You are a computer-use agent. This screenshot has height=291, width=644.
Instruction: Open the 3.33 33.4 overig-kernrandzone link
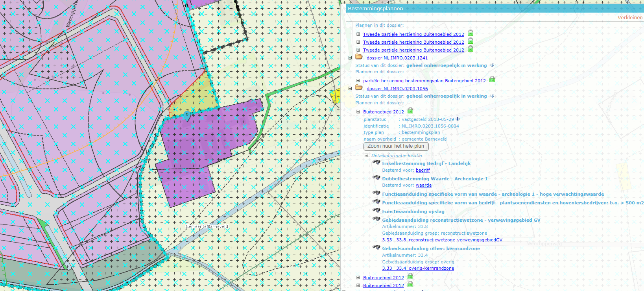(418, 268)
